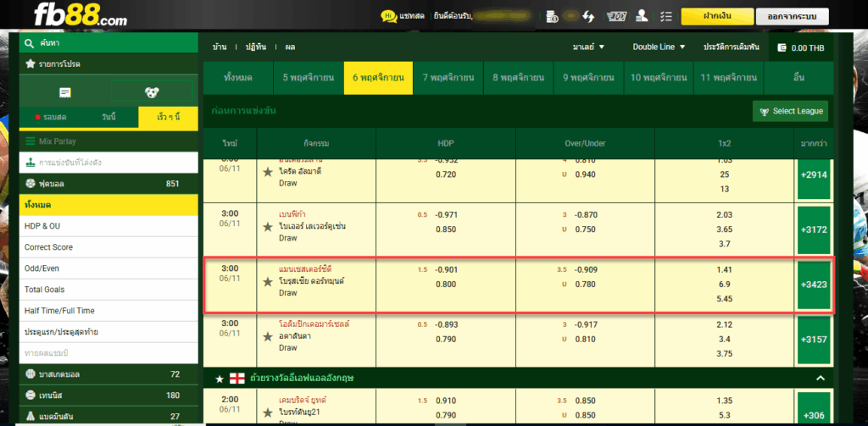Screen dimensions: 868x426
Task: Open more markets +3172 button
Action: point(814,230)
